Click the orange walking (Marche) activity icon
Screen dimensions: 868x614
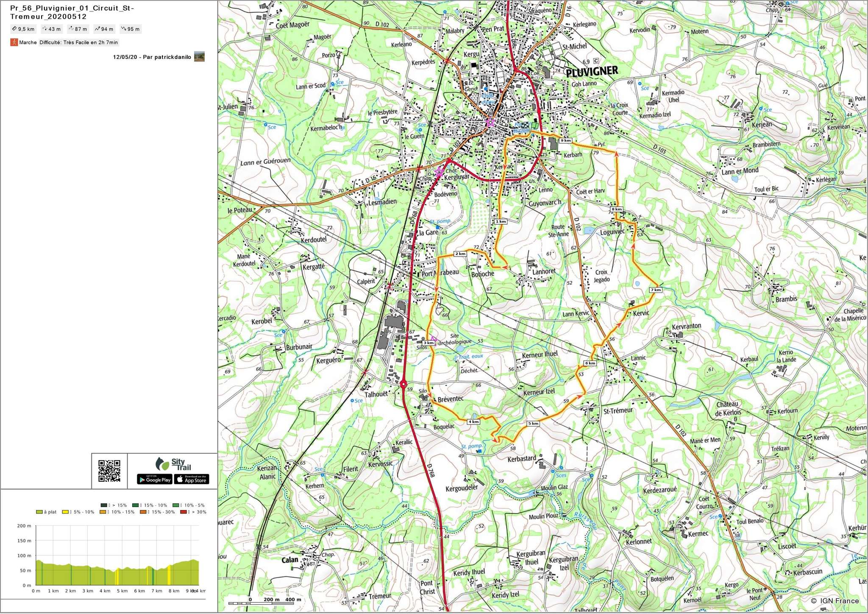click(14, 42)
